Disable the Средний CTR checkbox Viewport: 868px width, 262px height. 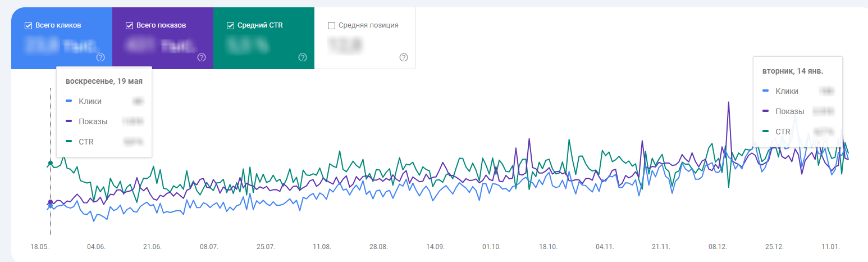pos(230,25)
